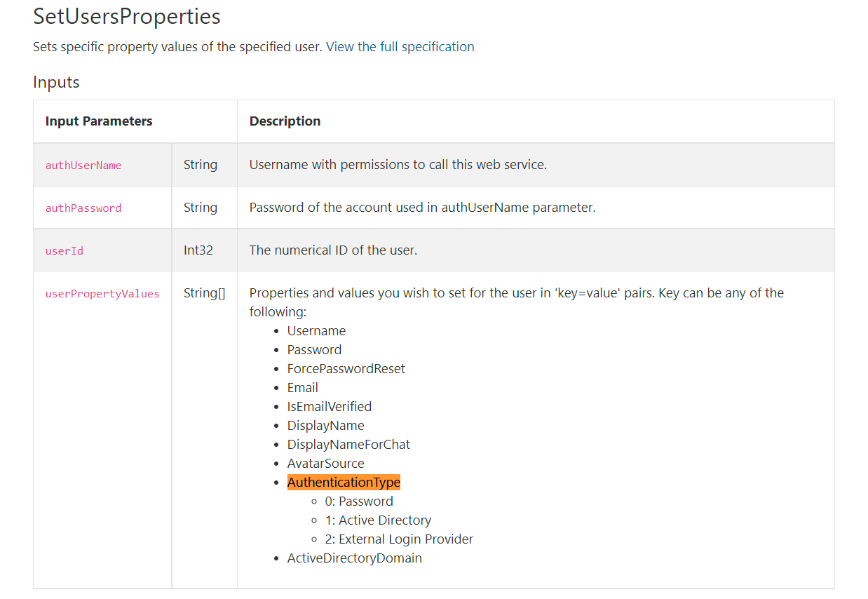
Task: Click the 2: External Login Provider text
Action: pyautogui.click(x=399, y=539)
